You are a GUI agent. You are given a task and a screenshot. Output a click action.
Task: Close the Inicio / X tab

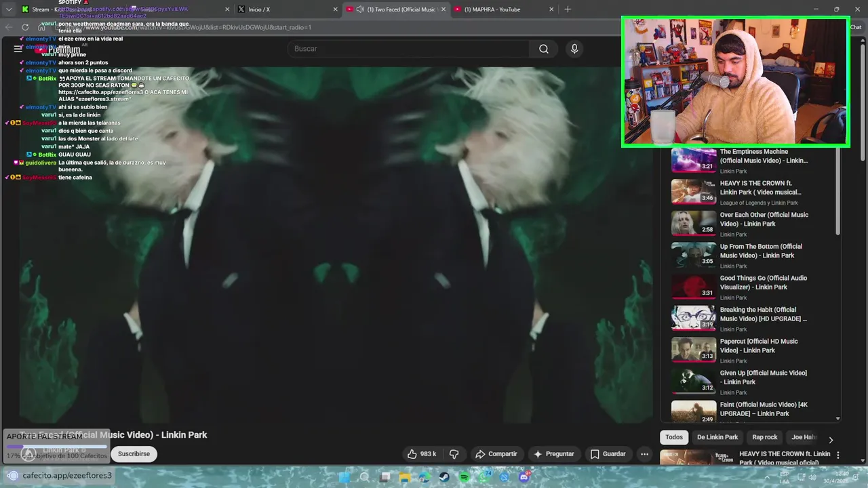pos(335,9)
